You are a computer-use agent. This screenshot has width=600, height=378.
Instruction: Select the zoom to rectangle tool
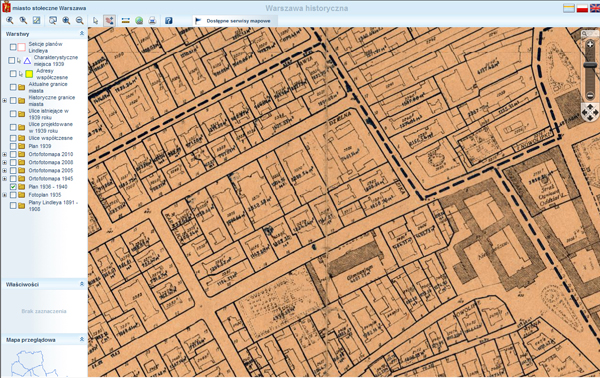[53, 20]
